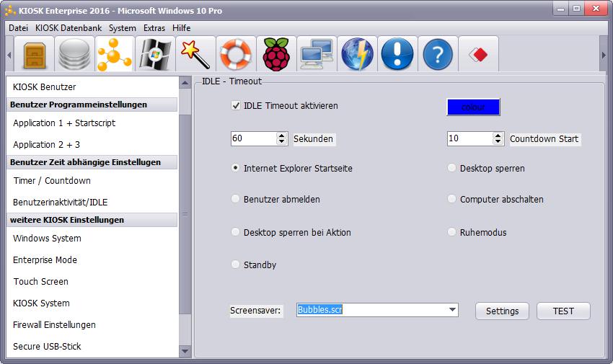Click the blue exclamation mark icon
This screenshot has height=364, width=613.
tap(397, 55)
